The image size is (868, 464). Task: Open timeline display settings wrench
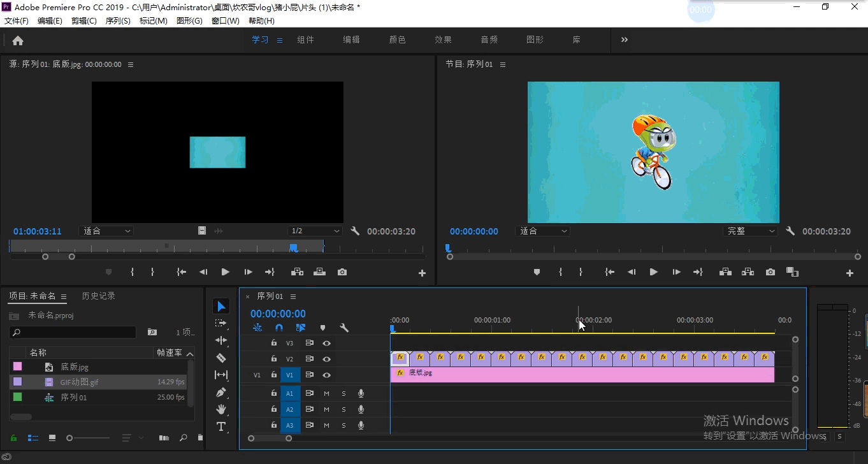tap(344, 328)
